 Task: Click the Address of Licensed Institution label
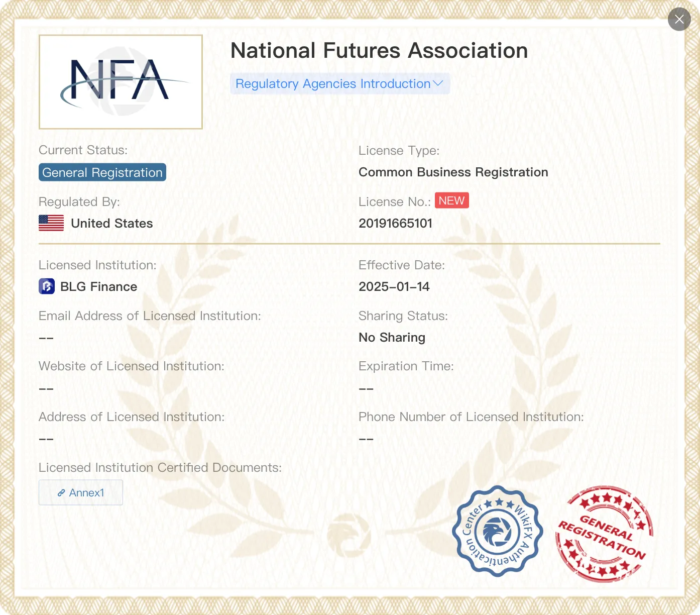point(132,417)
